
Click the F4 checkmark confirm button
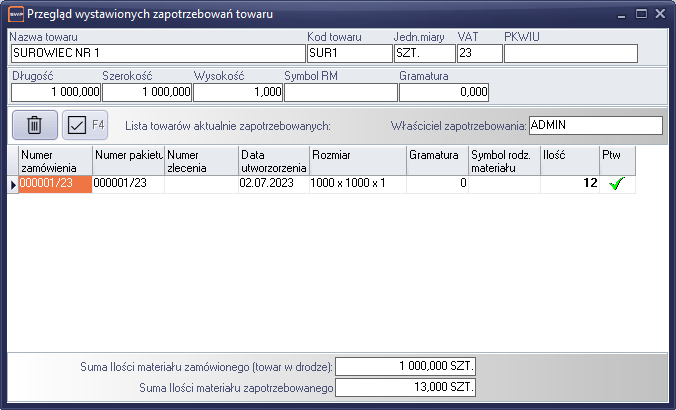[85, 125]
